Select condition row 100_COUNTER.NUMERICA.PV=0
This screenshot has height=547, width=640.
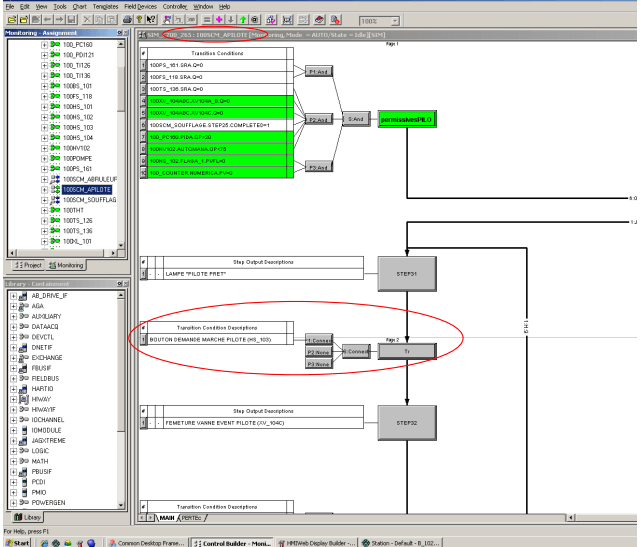(217, 173)
